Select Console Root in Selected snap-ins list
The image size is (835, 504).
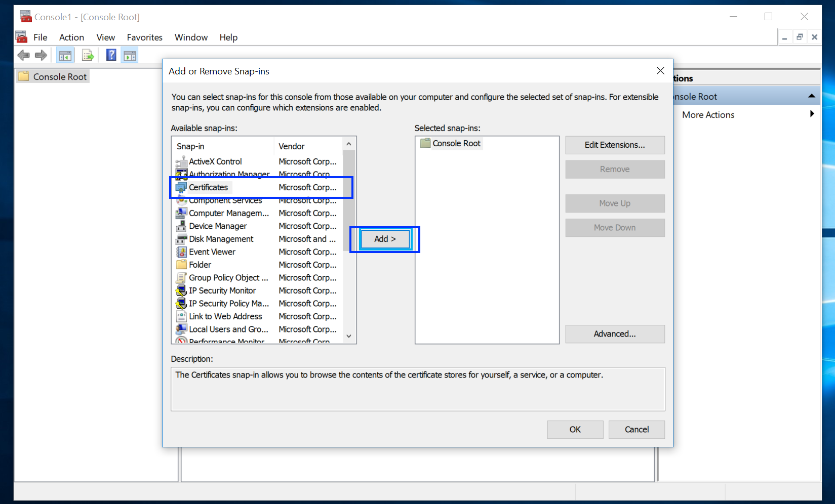455,143
